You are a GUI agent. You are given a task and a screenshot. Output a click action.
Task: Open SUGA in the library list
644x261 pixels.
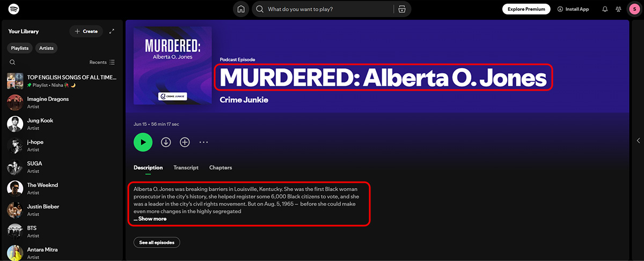click(62, 167)
